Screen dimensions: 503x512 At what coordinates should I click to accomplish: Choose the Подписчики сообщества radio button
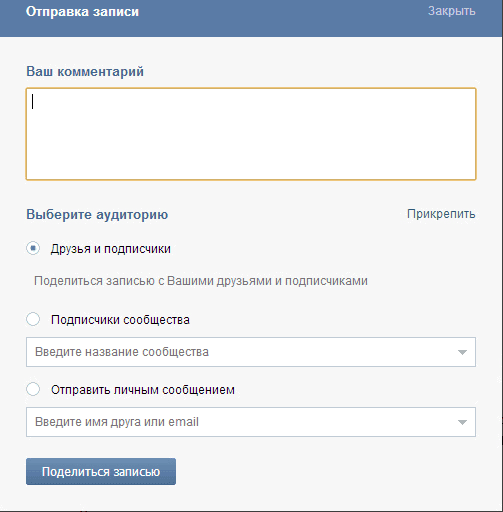pyautogui.click(x=33, y=319)
